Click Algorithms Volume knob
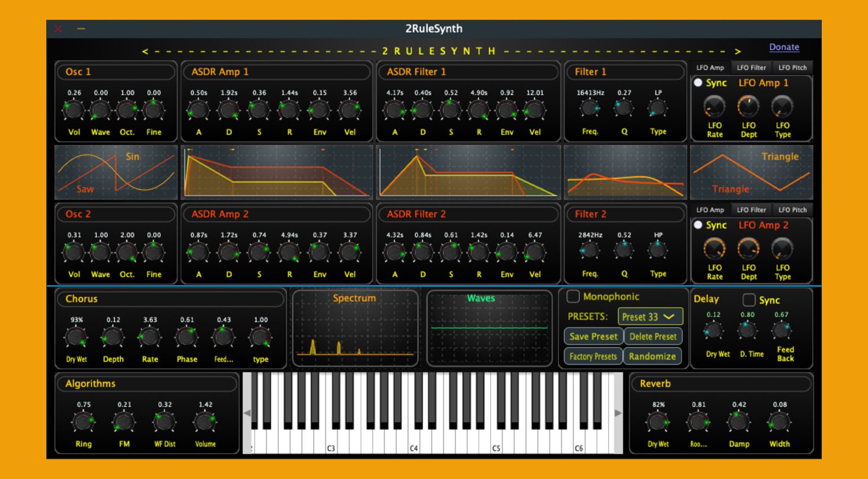The height and width of the screenshot is (479, 868). pos(205,422)
